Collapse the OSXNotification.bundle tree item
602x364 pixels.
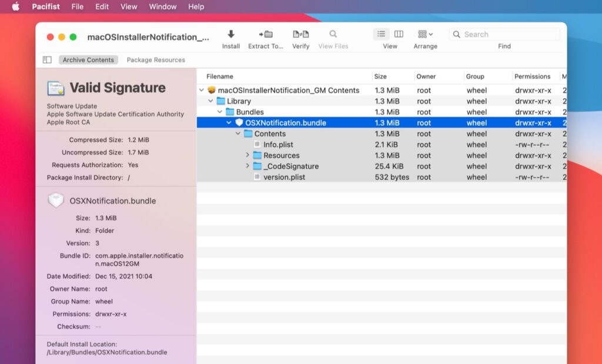click(230, 122)
